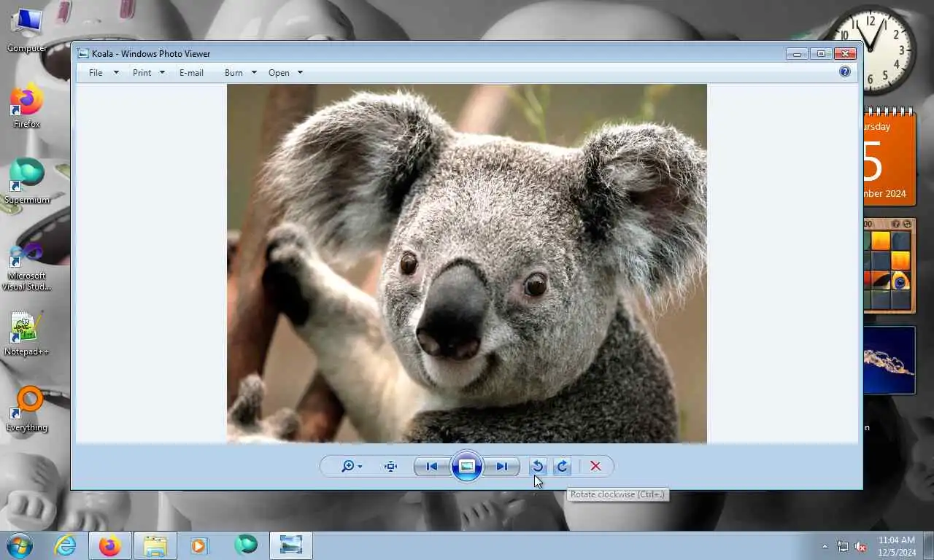This screenshot has width=934, height=560.
Task: Play the slide show
Action: 467,467
